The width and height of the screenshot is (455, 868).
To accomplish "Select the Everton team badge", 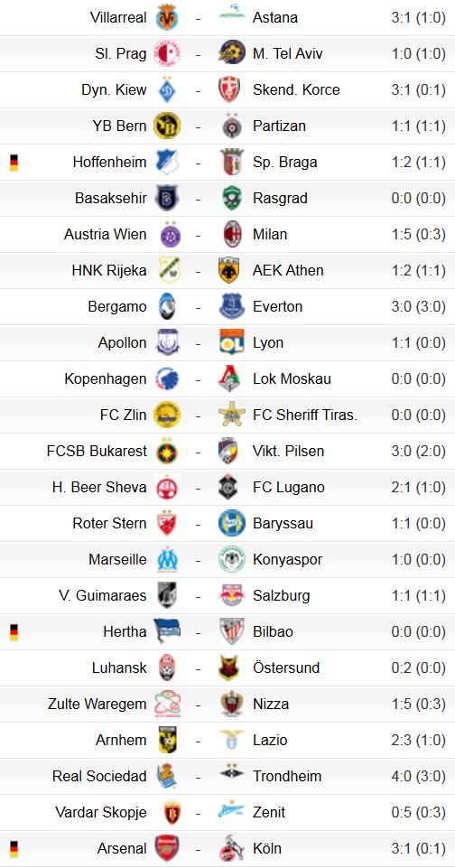I will point(232,307).
